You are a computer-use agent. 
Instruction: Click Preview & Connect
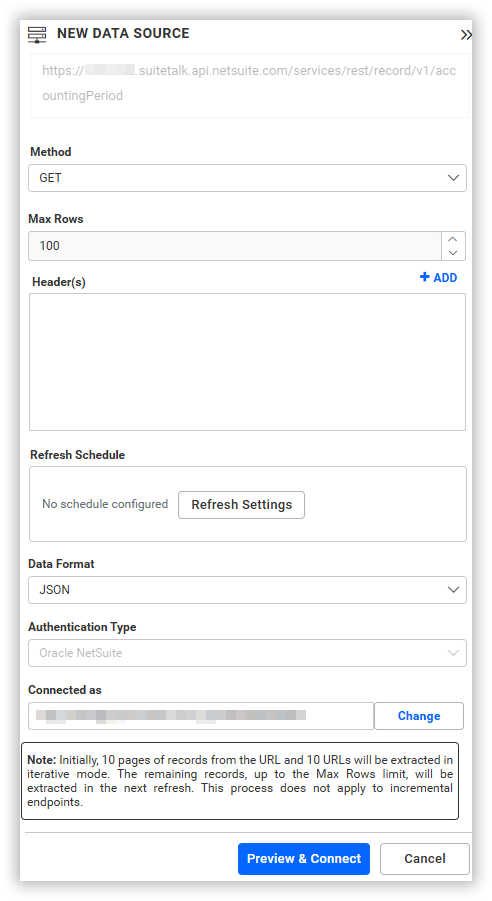tap(304, 859)
